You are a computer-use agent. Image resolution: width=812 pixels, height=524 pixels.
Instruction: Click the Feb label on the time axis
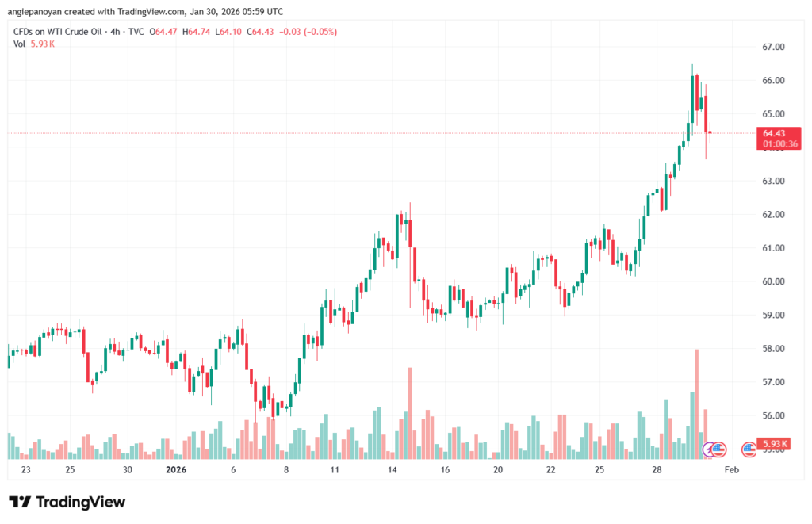[x=732, y=470]
